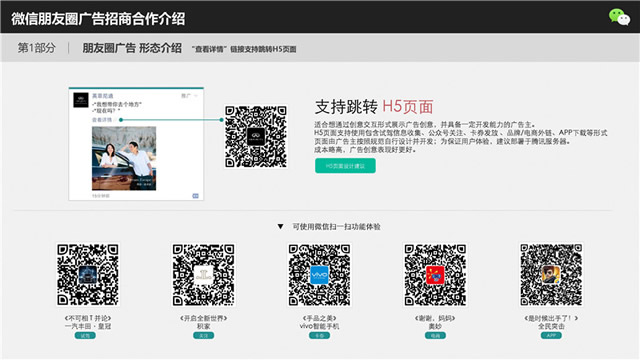
Task: Click the «谢谢，妈妈» caption
Action: (x=435, y=318)
